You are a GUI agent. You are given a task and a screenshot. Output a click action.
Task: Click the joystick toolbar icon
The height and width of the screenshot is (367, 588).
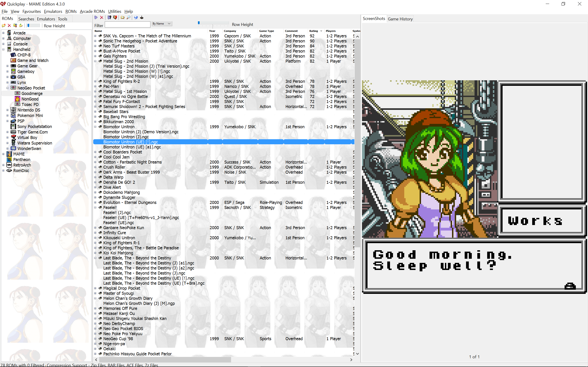[142, 17]
